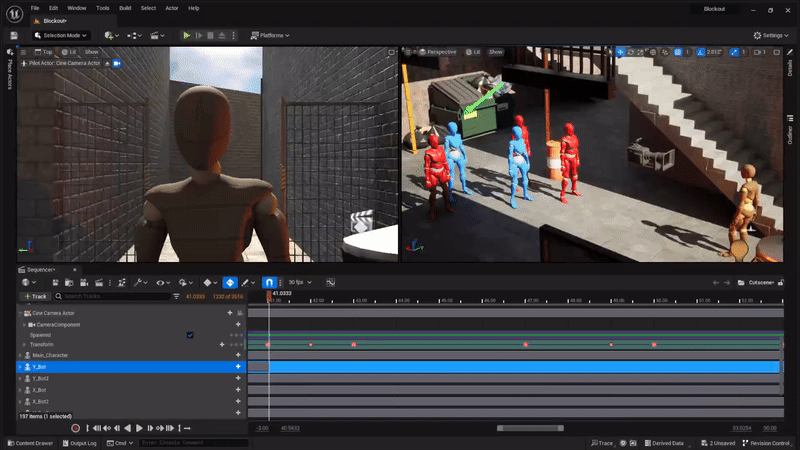The image size is (800, 450).
Task: Toggle the Sequencer snapping magnet icon
Action: click(269, 283)
